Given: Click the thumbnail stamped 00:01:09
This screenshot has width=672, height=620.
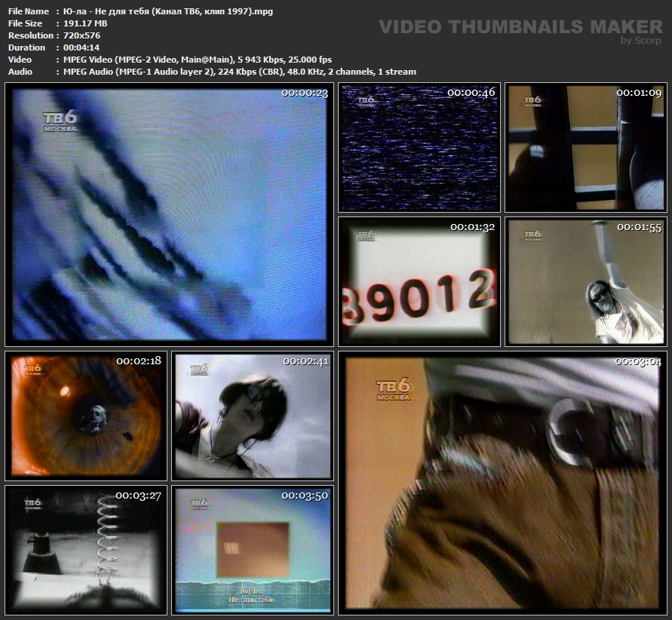Looking at the screenshot, I should coord(585,148).
